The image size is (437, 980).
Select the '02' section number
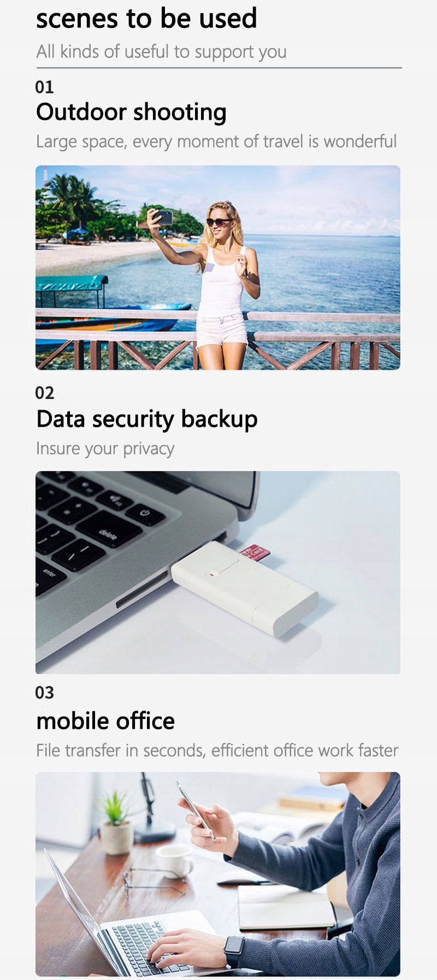pos(44,393)
